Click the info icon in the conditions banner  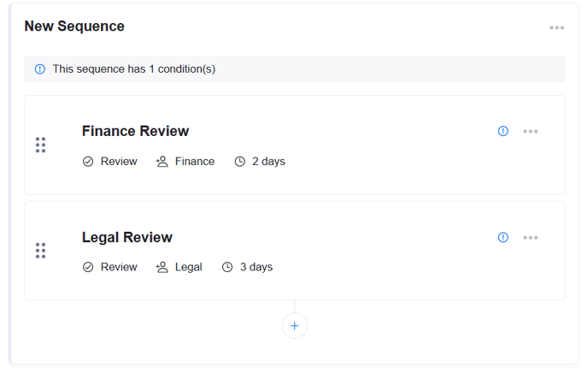pos(40,69)
